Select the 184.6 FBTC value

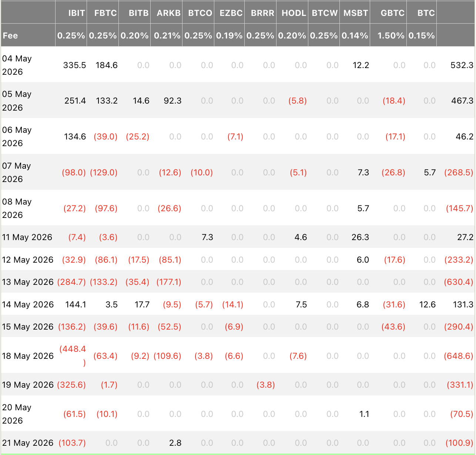tap(107, 65)
